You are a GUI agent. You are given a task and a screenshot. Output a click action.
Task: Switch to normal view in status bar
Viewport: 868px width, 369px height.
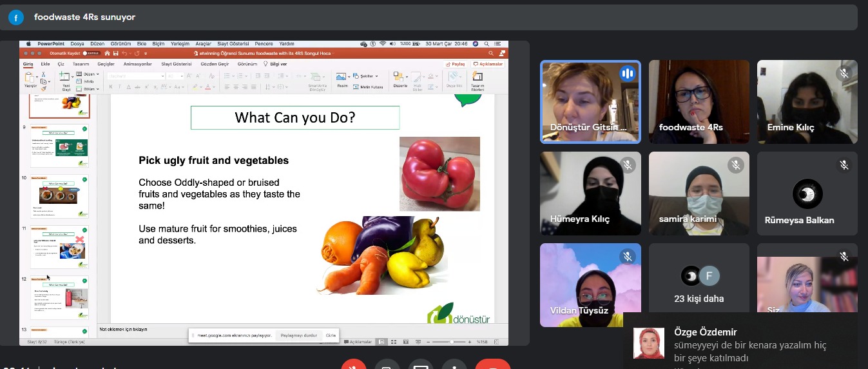(x=383, y=341)
